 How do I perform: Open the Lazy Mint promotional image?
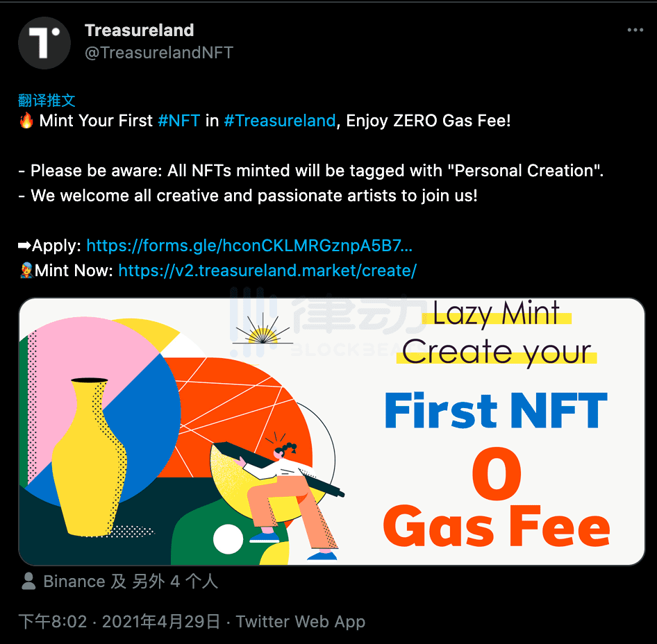click(333, 430)
